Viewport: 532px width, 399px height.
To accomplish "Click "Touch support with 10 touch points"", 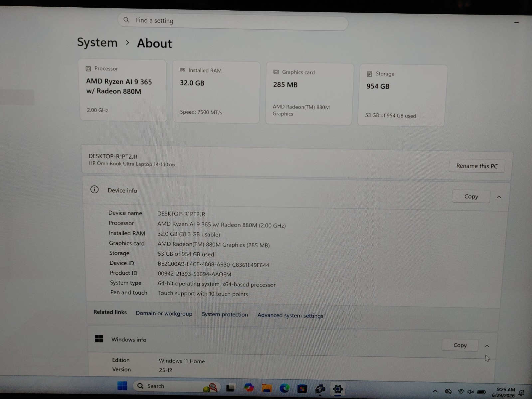I will click(203, 294).
